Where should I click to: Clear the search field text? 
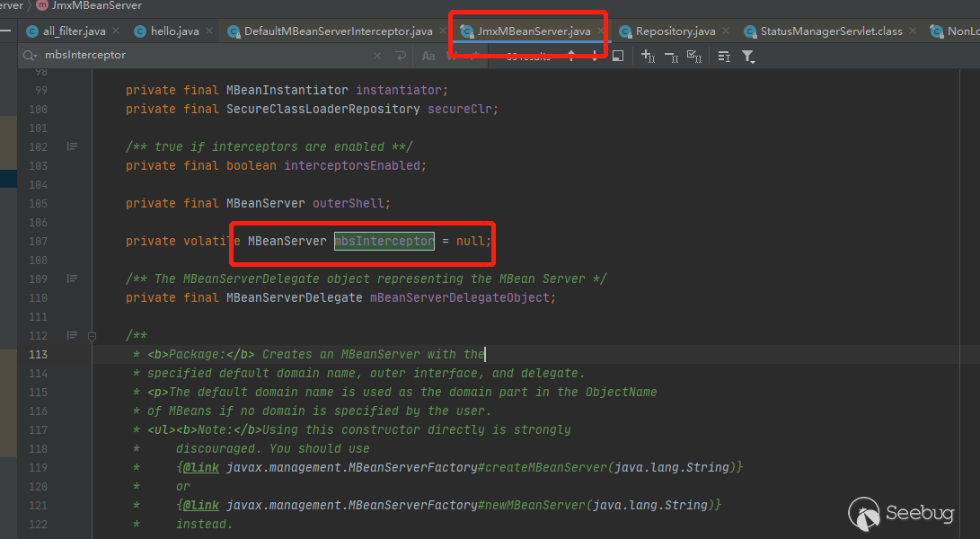377,56
